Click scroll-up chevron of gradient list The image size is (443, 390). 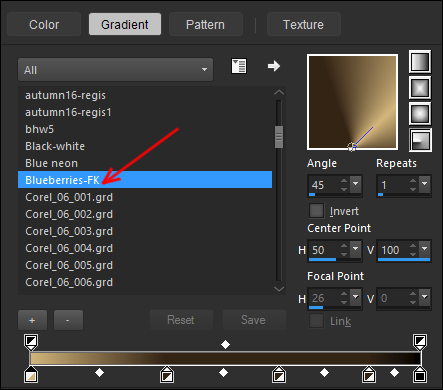point(279,92)
